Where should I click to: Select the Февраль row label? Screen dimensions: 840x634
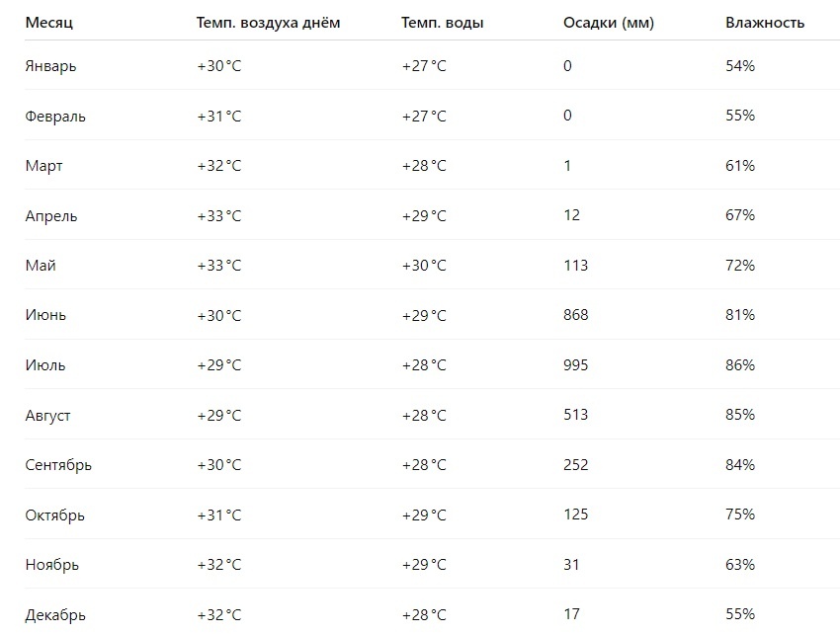click(x=55, y=117)
